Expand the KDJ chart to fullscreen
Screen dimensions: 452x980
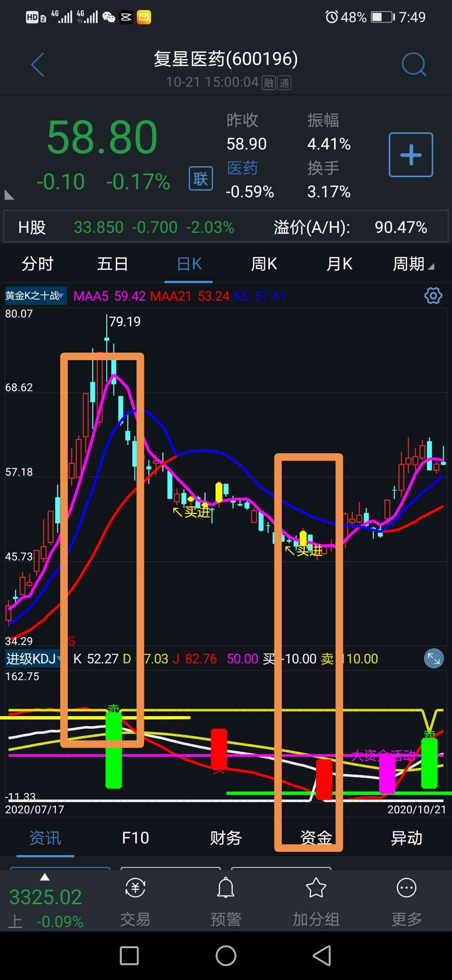(x=434, y=659)
